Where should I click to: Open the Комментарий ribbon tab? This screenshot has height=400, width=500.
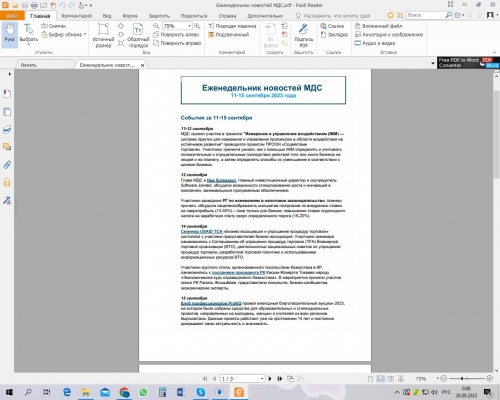(x=77, y=16)
